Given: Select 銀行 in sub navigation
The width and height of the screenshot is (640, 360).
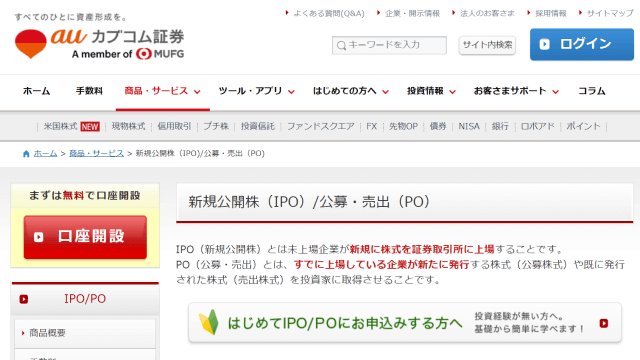Looking at the screenshot, I should tap(500, 127).
